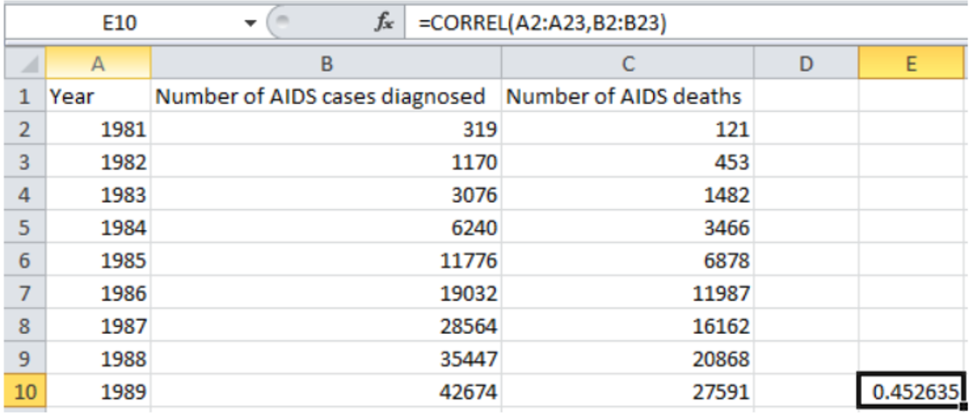The image size is (980, 418).
Task: Select cell with value 11987
Action: 627,294
